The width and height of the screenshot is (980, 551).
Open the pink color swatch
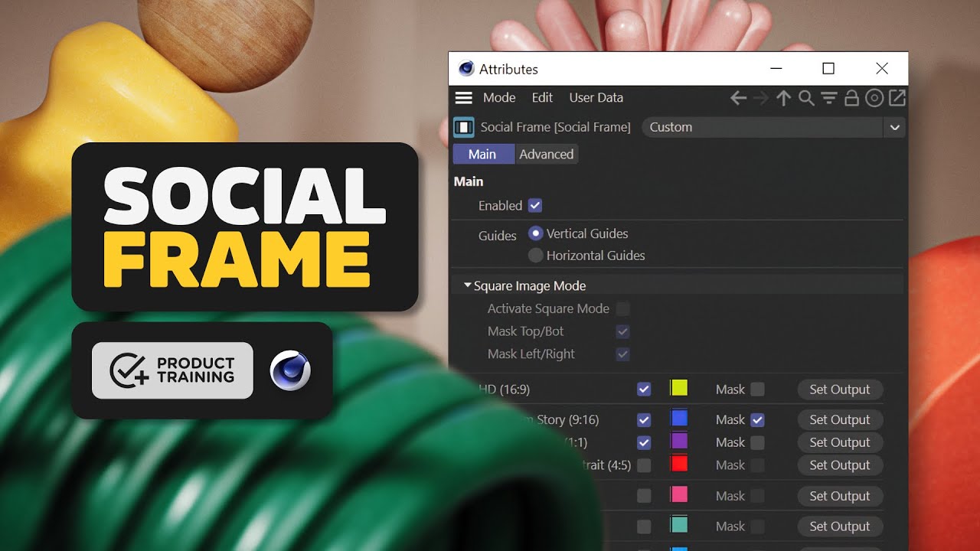(x=679, y=494)
